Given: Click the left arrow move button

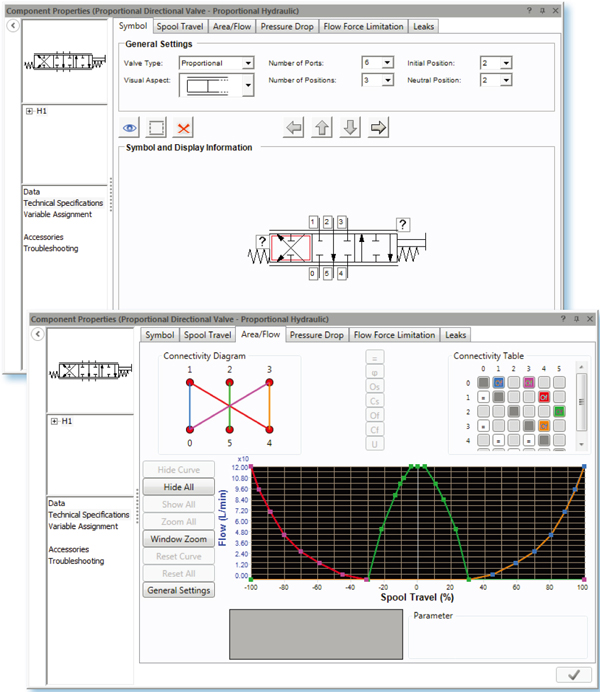Looking at the screenshot, I should (x=294, y=128).
